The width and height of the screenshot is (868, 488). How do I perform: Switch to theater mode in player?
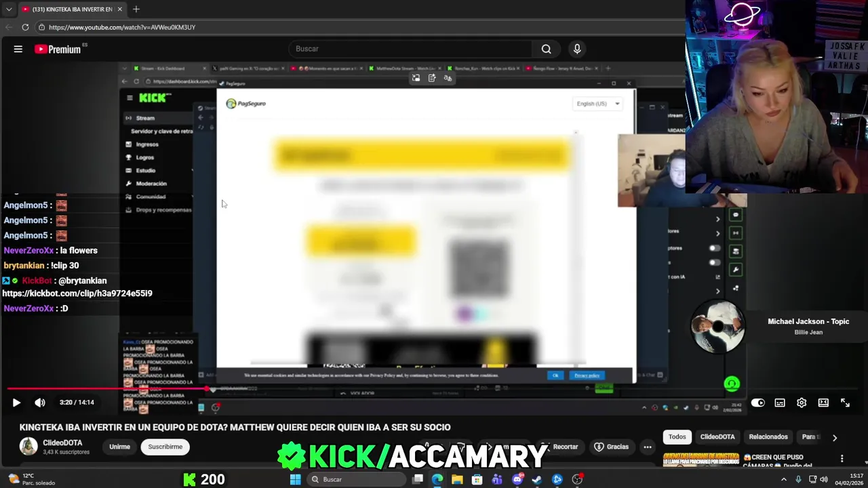click(x=823, y=403)
